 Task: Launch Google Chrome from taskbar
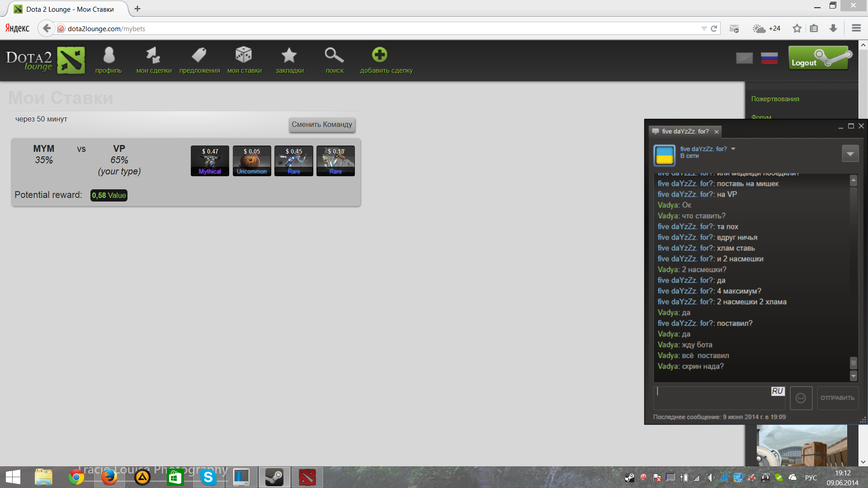pos(76,477)
